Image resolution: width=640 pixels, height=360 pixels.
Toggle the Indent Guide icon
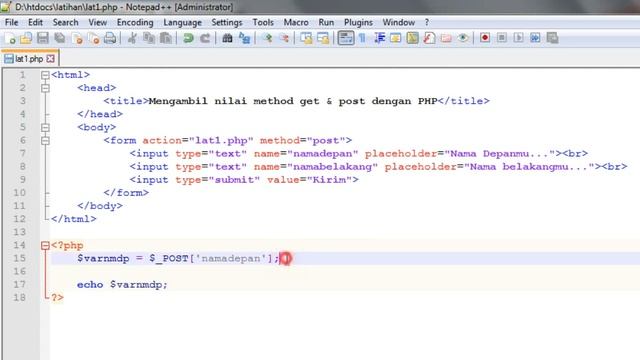pos(379,38)
